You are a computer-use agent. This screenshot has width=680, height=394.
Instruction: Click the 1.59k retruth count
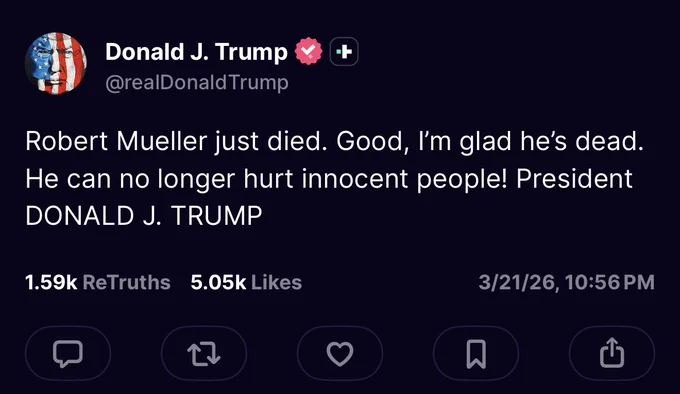coord(51,282)
